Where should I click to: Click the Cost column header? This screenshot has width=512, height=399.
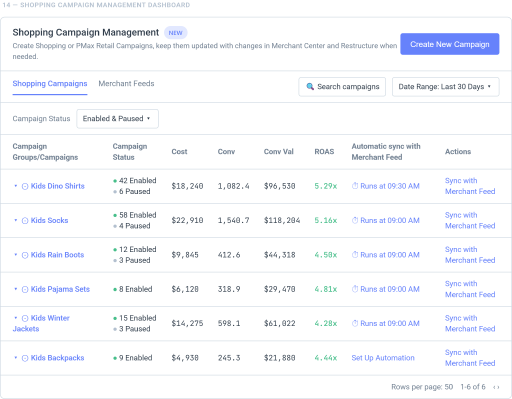point(179,152)
